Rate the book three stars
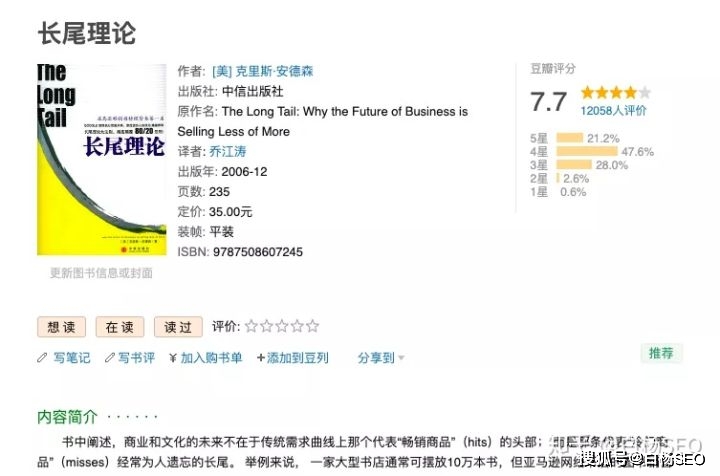This screenshot has height=476, width=720. [282, 326]
